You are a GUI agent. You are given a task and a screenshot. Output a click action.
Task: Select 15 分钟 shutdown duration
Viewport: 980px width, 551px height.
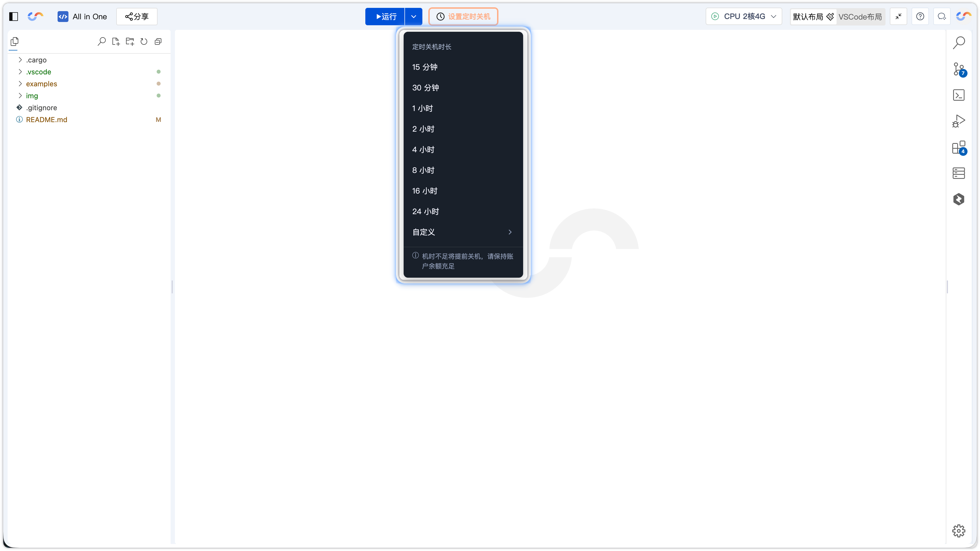tap(463, 67)
